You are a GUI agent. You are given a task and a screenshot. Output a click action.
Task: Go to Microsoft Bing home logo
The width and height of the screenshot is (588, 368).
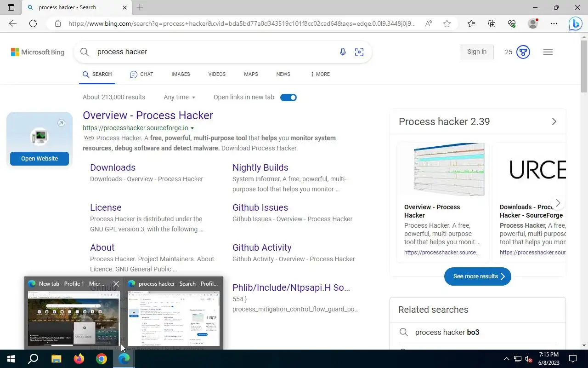pyautogui.click(x=38, y=52)
